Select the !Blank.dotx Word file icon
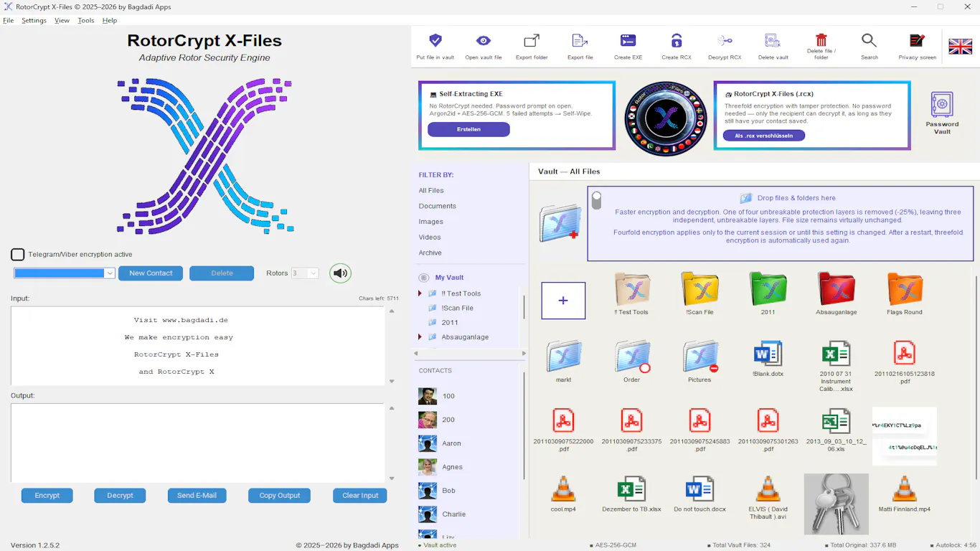 coord(768,354)
